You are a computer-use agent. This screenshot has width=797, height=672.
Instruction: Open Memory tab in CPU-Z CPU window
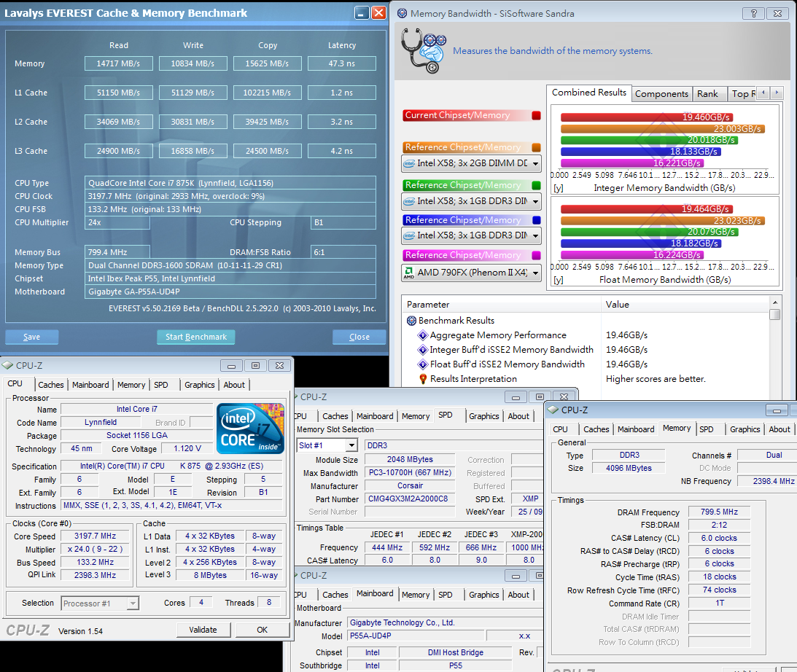131,385
